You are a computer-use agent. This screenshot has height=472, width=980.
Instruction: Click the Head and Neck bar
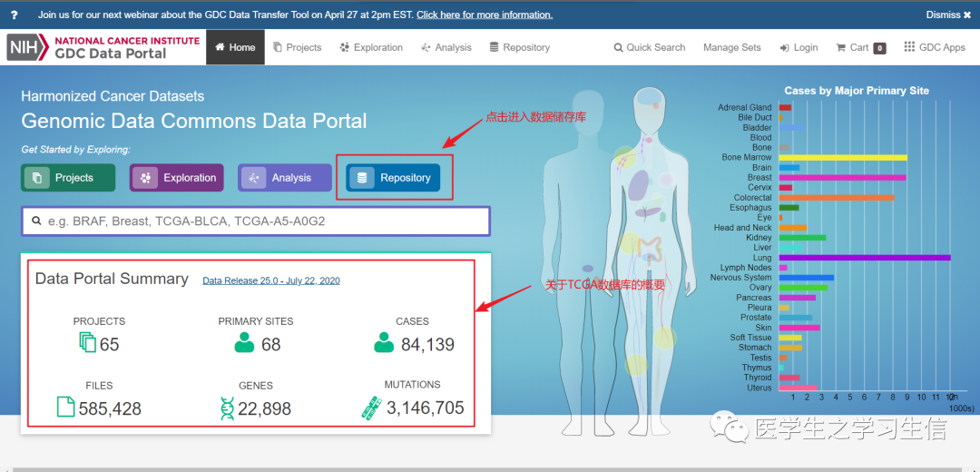click(x=793, y=228)
